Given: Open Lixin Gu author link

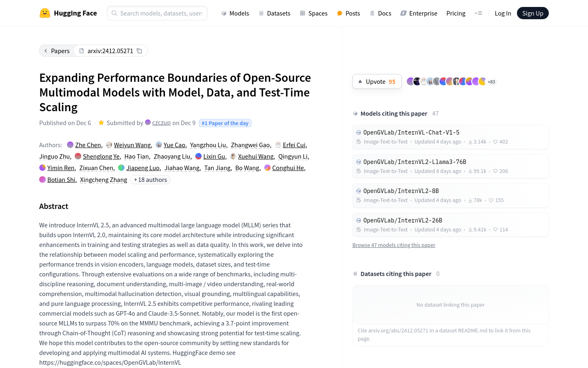Looking at the screenshot, I should pyautogui.click(x=214, y=156).
